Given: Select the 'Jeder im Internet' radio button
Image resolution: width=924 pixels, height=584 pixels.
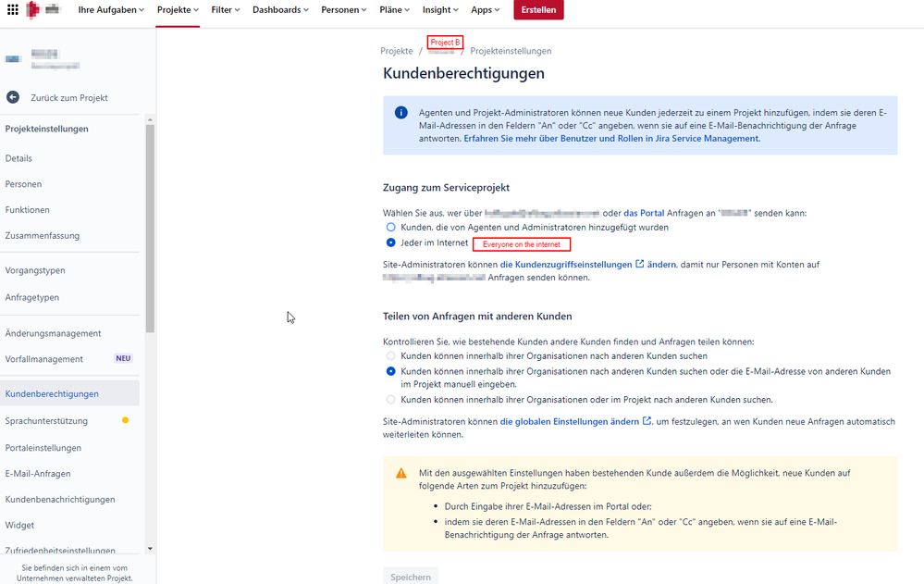Looking at the screenshot, I should (x=390, y=242).
